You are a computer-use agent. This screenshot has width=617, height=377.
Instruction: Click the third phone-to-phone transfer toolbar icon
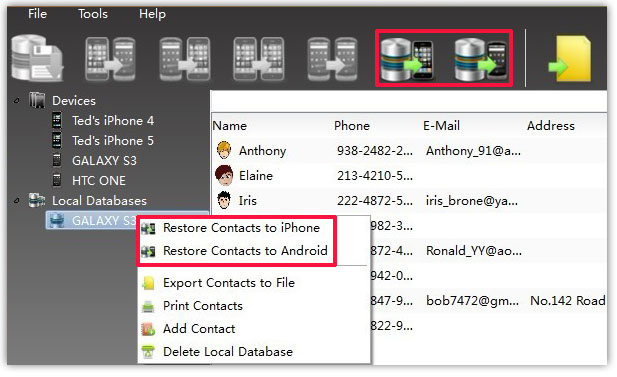[x=259, y=59]
